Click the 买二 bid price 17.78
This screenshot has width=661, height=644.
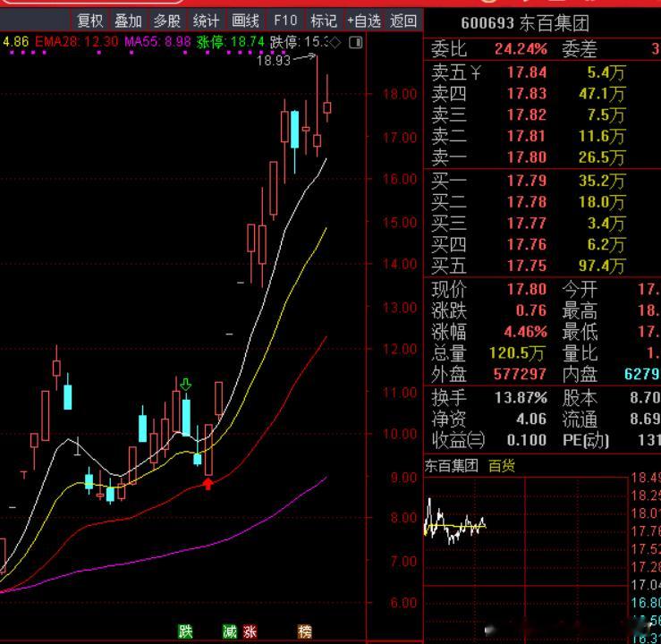[527, 202]
